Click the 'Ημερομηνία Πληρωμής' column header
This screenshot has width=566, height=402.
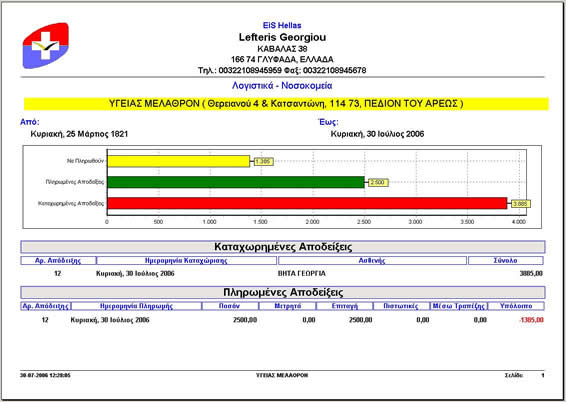pyautogui.click(x=136, y=306)
